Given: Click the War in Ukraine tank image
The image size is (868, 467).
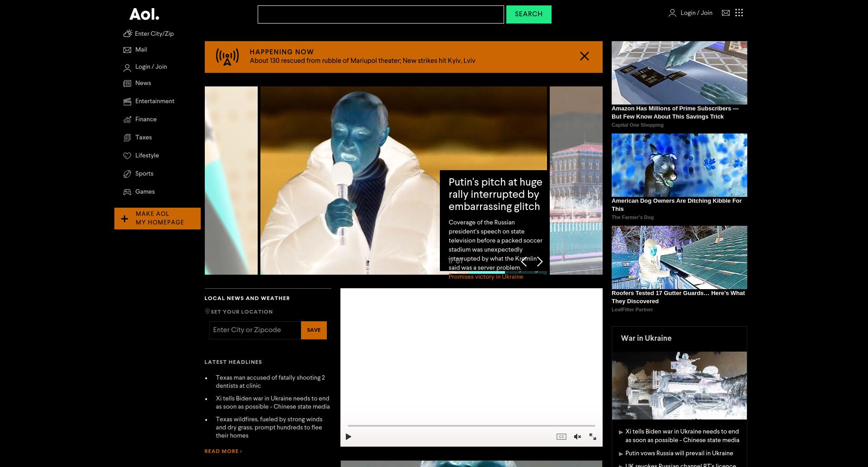Looking at the screenshot, I should coord(679,386).
